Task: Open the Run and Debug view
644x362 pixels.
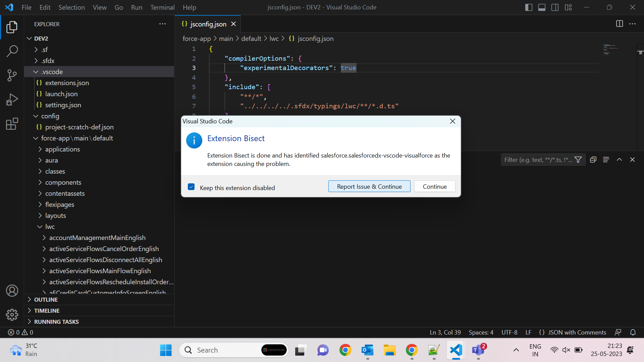Action: tap(12, 100)
